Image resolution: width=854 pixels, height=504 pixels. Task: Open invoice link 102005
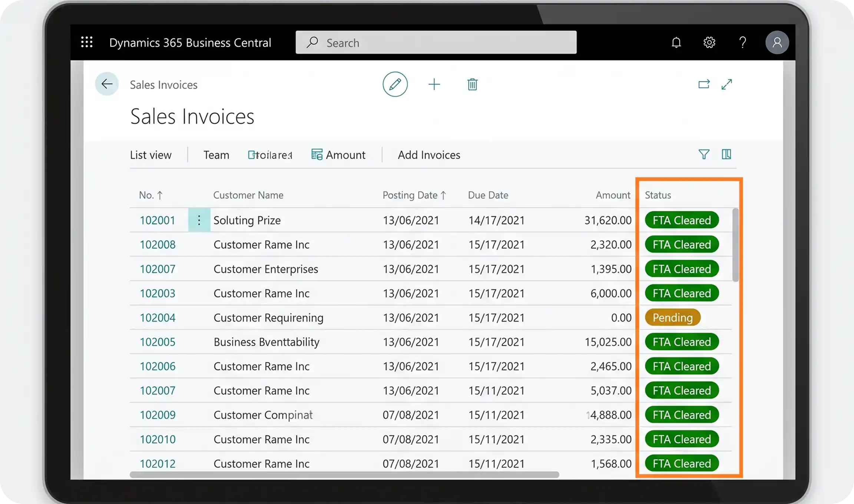pos(158,342)
